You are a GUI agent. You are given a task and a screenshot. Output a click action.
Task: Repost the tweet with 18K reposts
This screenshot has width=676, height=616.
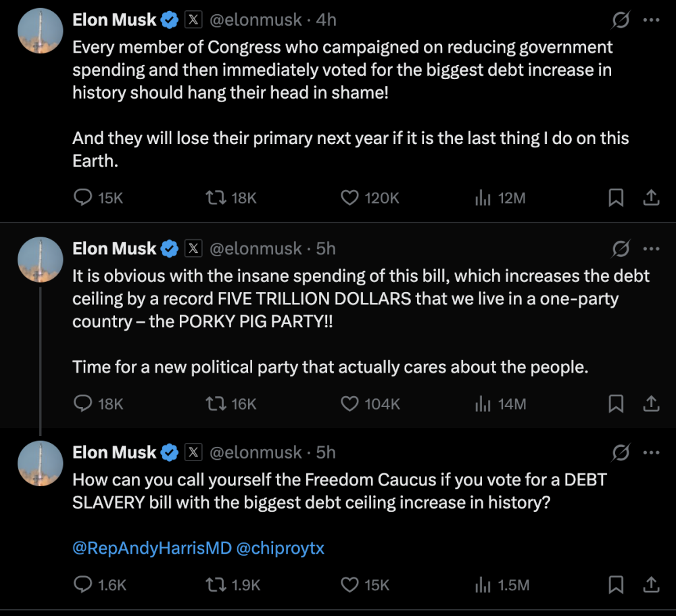coord(215,198)
